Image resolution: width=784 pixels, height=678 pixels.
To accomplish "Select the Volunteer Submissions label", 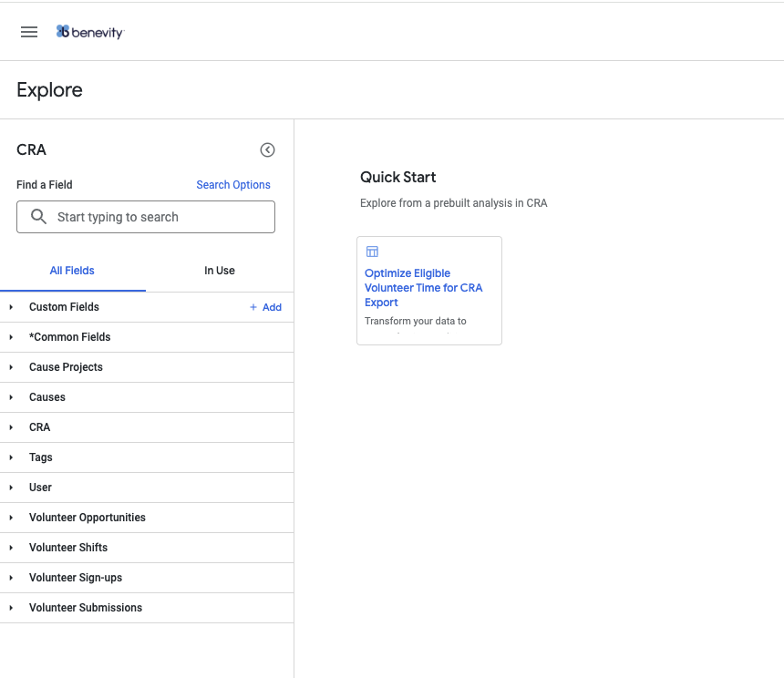I will point(86,608).
